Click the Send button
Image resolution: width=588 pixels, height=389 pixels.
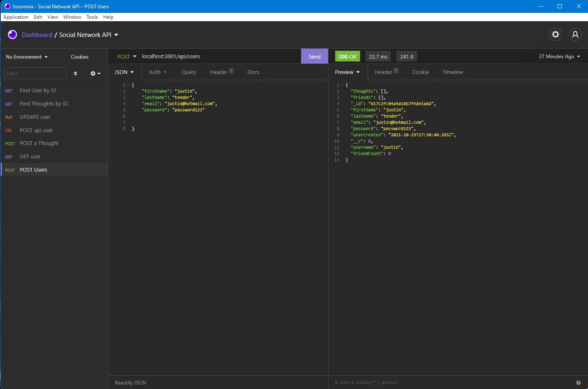(314, 56)
